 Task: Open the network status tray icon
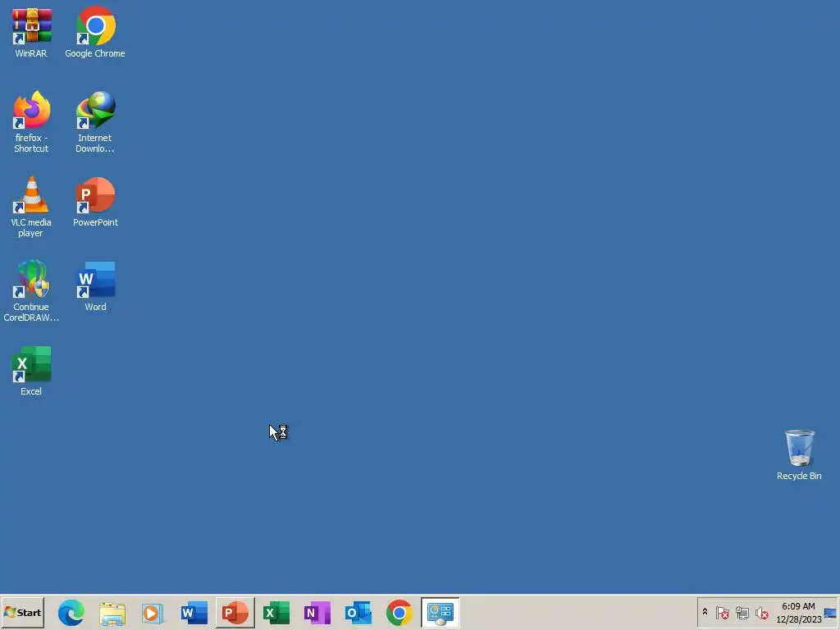(x=742, y=612)
